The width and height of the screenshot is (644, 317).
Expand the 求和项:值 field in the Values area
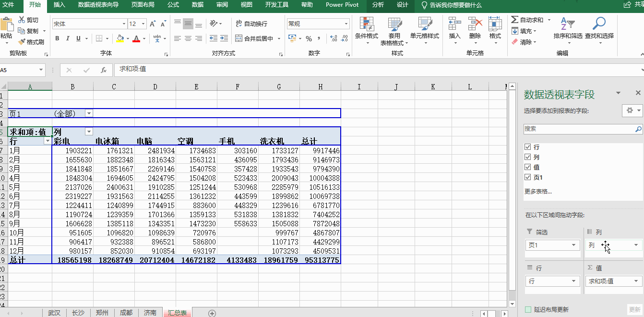pyautogui.click(x=636, y=281)
